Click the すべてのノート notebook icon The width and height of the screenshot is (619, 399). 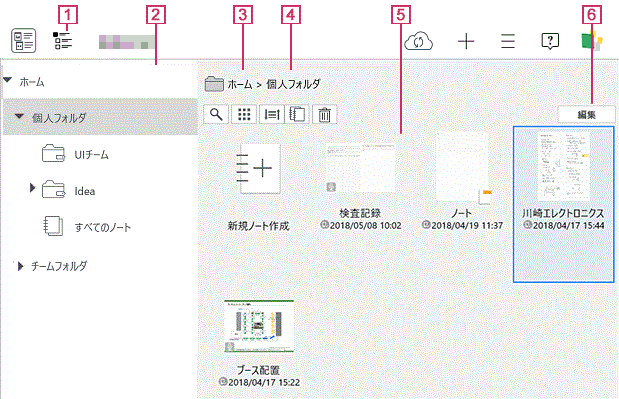pyautogui.click(x=53, y=226)
